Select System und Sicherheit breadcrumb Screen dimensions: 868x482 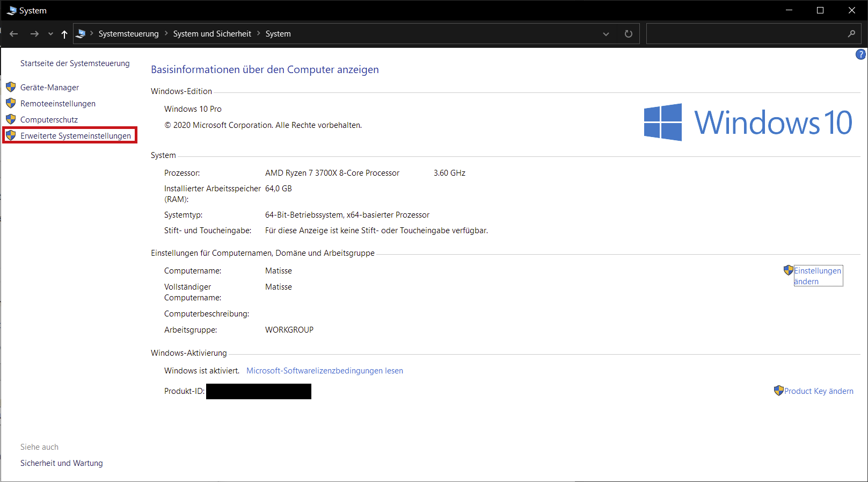click(x=212, y=34)
